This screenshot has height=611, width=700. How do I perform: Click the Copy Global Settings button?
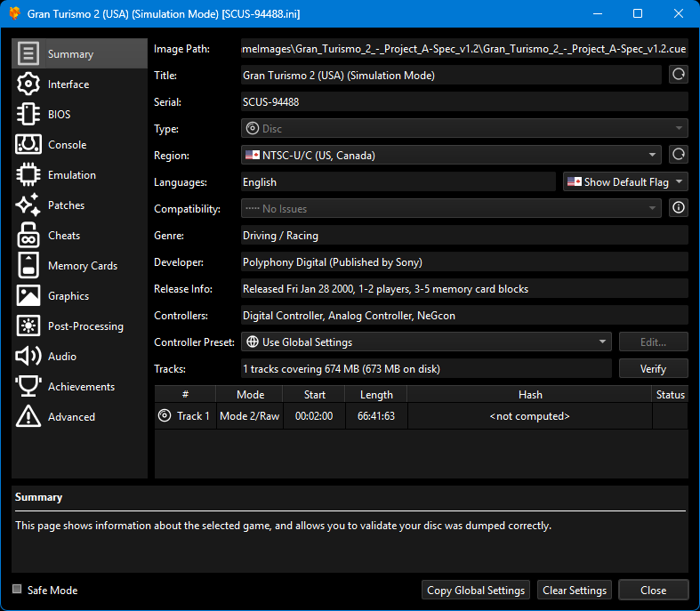(476, 591)
